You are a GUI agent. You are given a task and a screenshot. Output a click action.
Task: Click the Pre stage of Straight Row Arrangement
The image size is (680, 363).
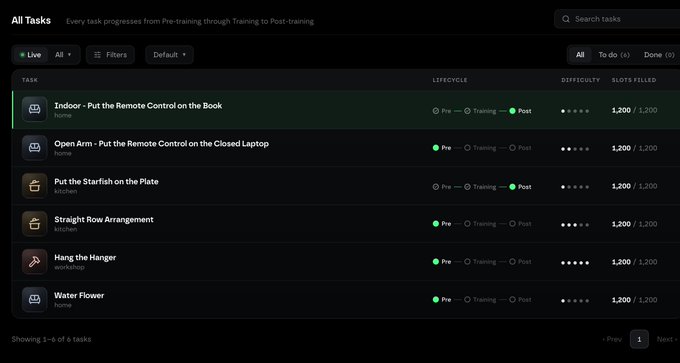[x=442, y=224]
